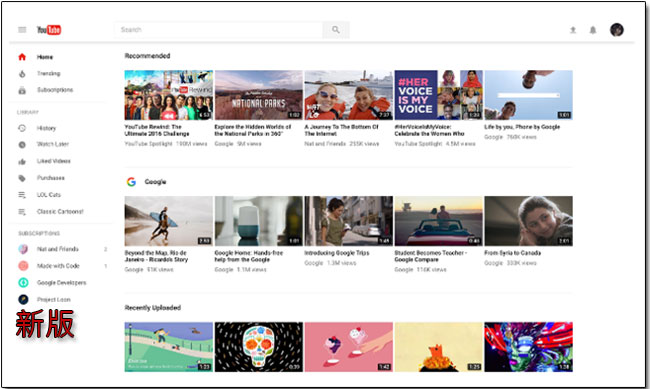650x389 pixels.
Task: Open History from the library
Action: [x=46, y=128]
